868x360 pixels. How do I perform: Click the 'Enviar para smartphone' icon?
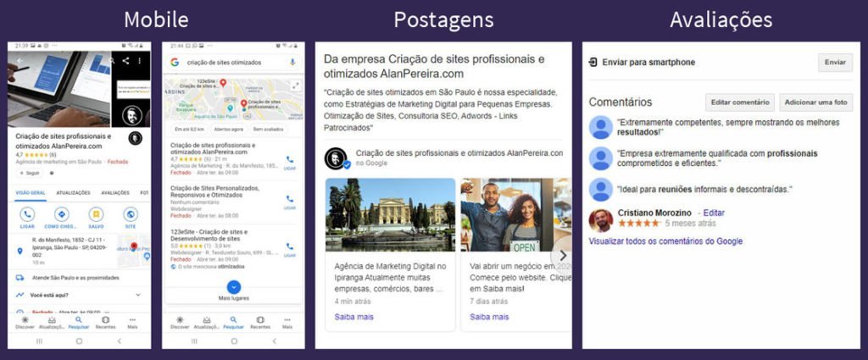coord(593,63)
